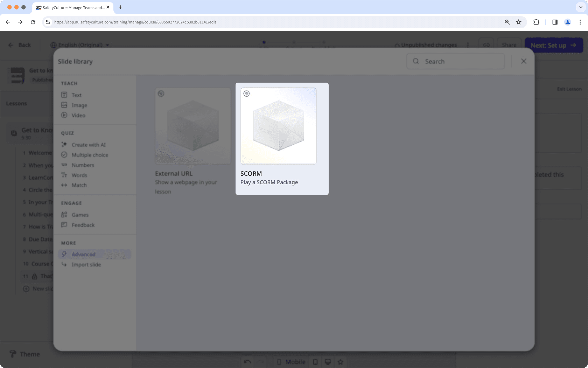The image size is (588, 368).
Task: Open the three-dot options menu
Action: pos(468,45)
